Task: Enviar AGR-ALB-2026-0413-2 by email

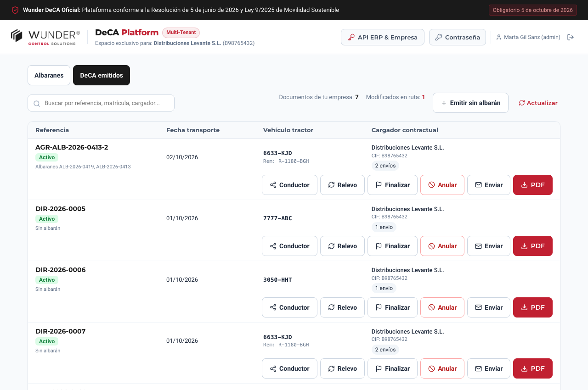Action: pos(489,185)
